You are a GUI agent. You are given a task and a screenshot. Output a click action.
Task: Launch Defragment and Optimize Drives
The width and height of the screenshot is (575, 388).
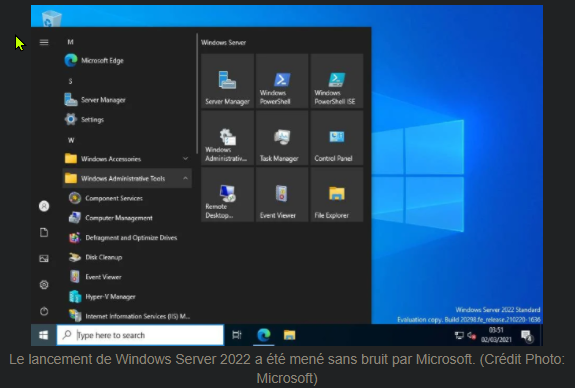(x=128, y=238)
